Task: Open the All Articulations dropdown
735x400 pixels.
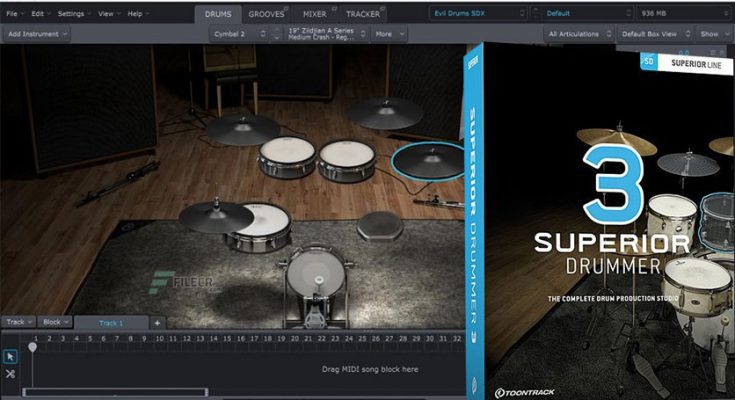Action: tap(578, 33)
